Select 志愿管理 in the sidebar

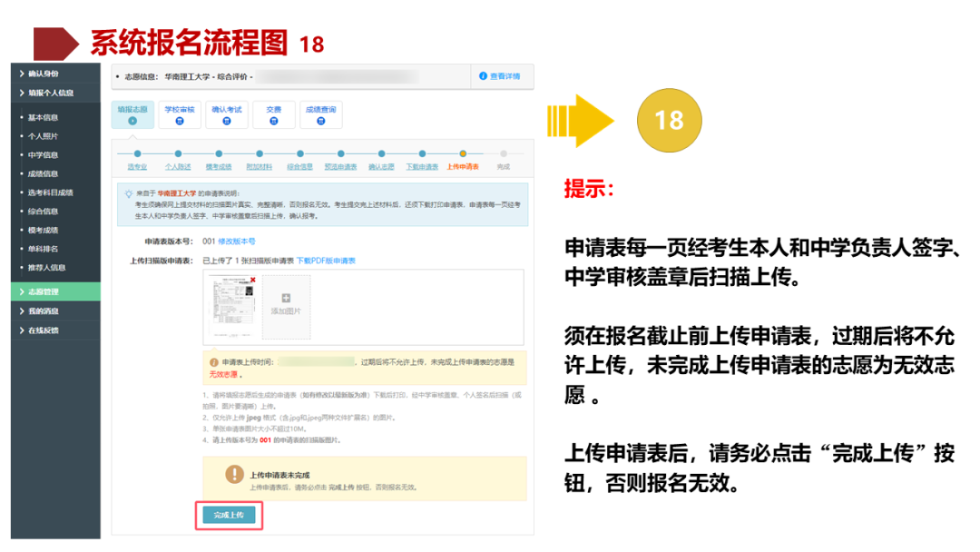pos(45,292)
